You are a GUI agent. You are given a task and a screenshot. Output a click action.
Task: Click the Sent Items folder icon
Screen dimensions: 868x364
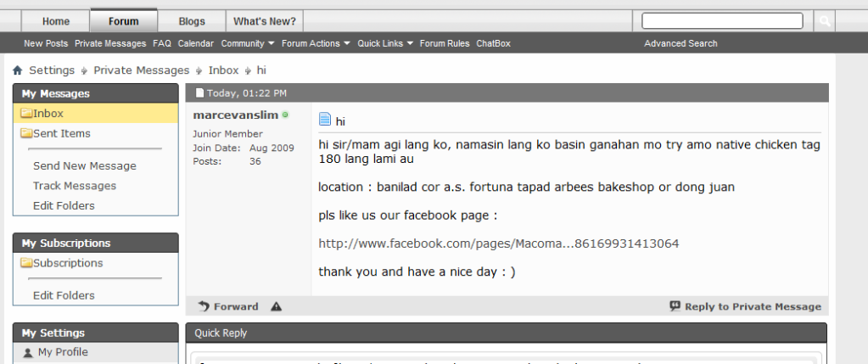point(26,133)
